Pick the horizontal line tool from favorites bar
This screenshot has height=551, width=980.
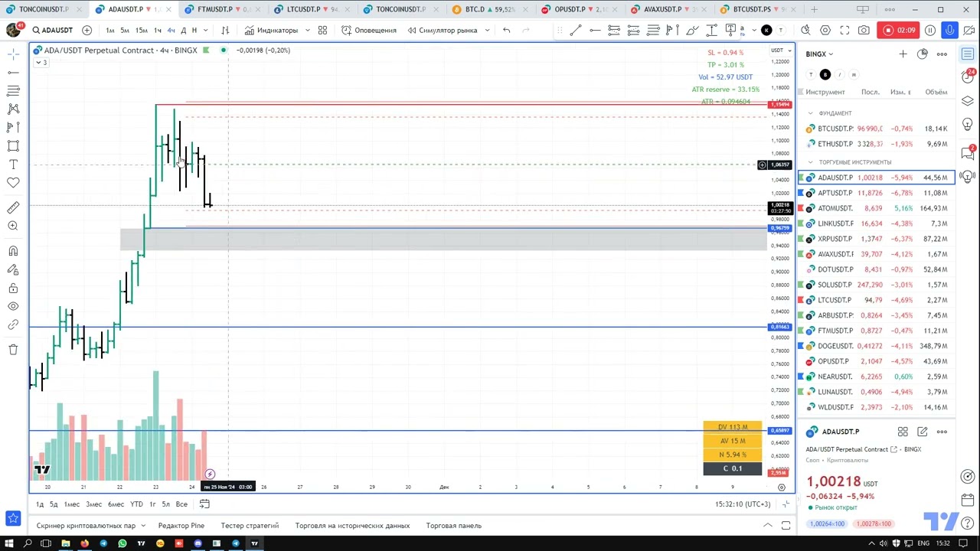(594, 30)
